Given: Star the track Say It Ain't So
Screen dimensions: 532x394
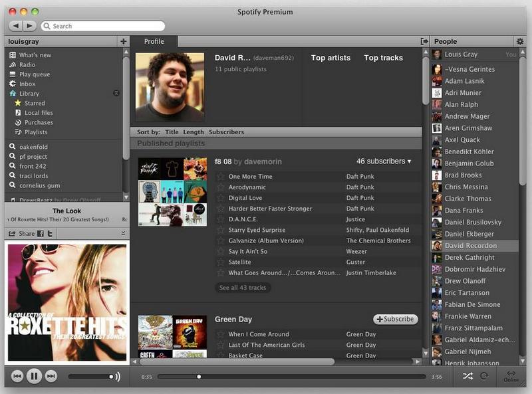Looking at the screenshot, I should [221, 252].
